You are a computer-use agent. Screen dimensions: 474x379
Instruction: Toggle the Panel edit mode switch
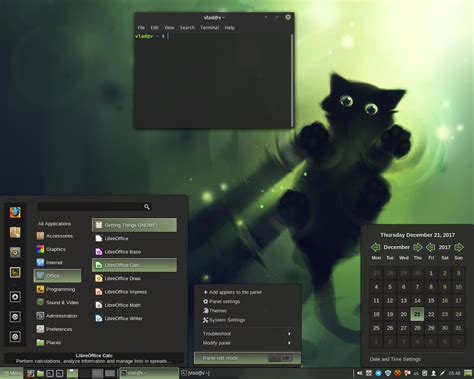pos(280,358)
